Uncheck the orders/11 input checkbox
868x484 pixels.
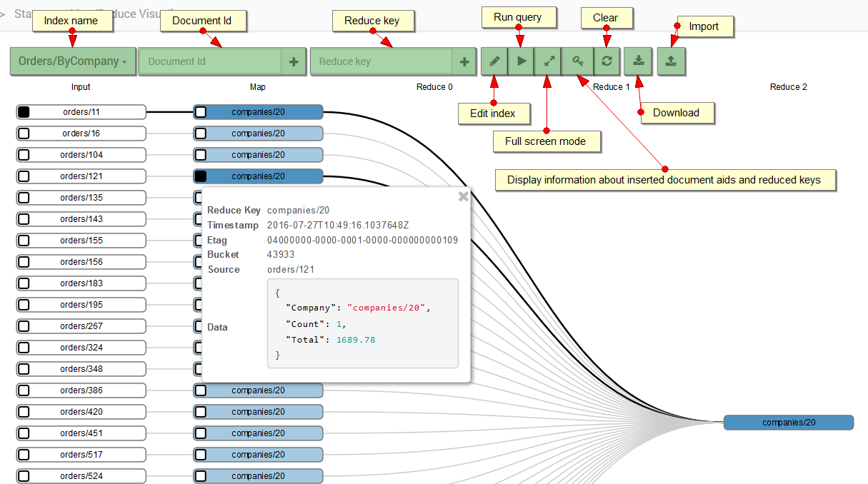(24, 112)
